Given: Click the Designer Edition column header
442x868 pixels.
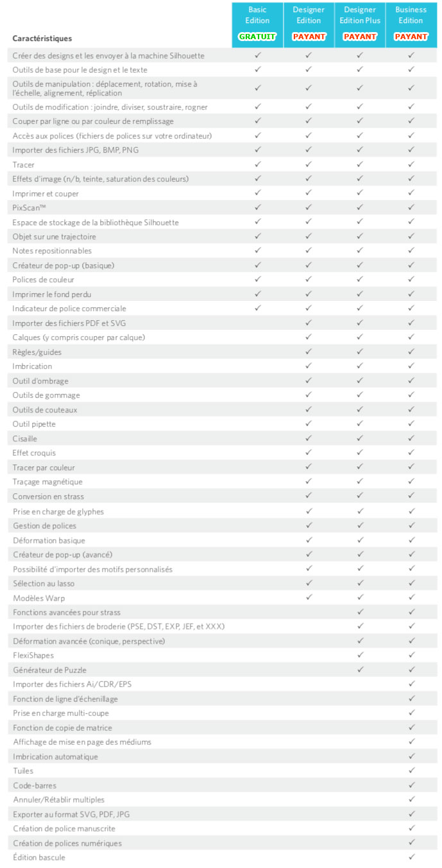Looking at the screenshot, I should pos(309,15).
